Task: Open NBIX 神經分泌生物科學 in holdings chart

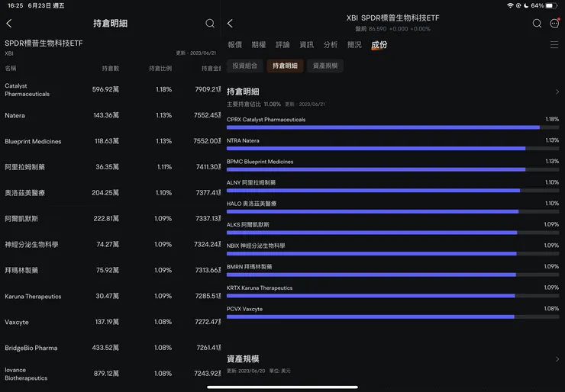Action: click(x=256, y=246)
